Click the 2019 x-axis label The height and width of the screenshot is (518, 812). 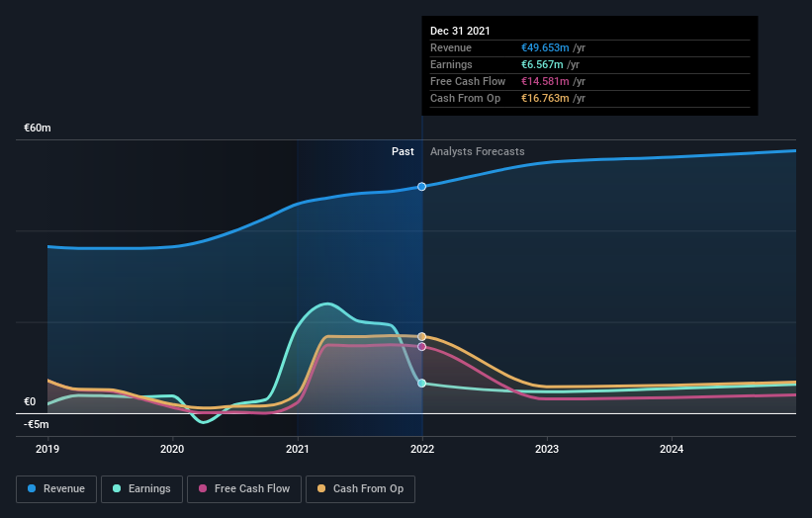[x=47, y=449]
